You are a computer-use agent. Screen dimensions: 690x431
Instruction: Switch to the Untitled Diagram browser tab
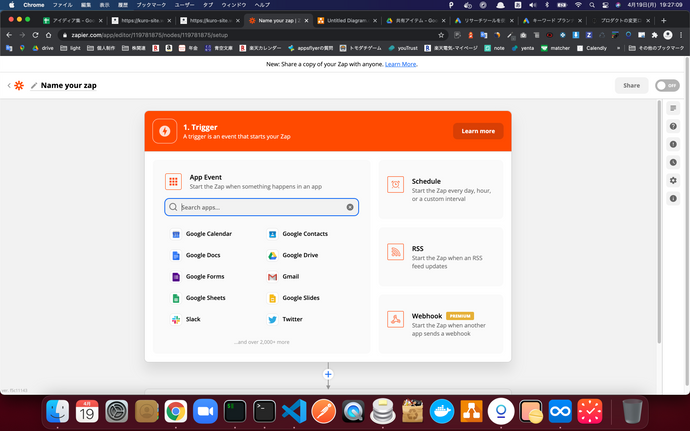348,20
